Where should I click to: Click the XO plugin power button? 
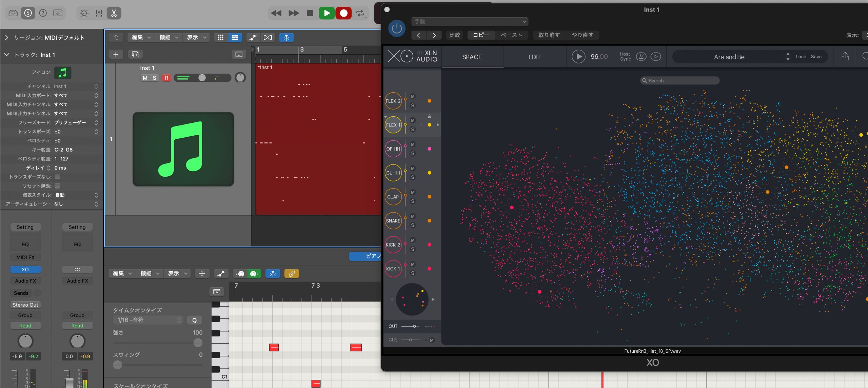click(x=397, y=28)
